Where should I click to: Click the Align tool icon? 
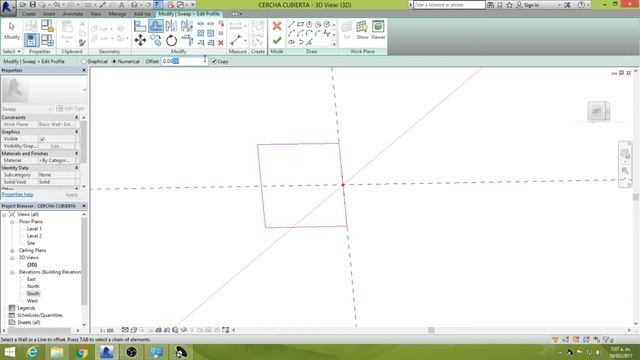pos(140,27)
